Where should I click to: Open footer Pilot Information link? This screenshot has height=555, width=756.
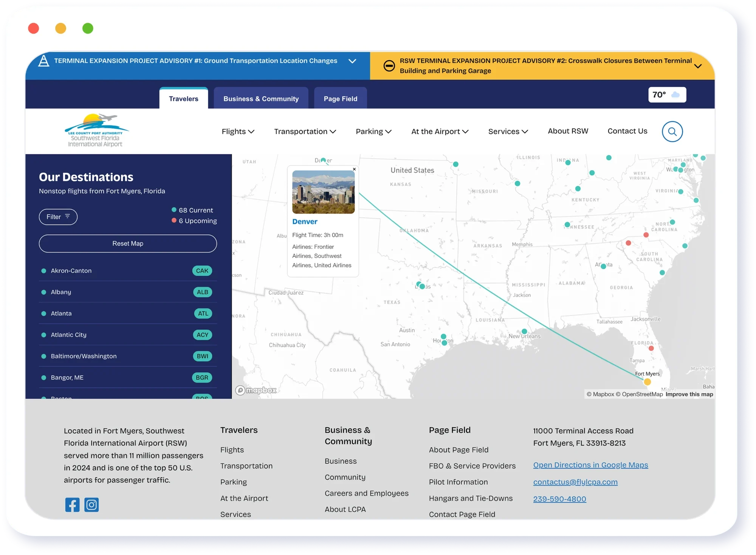458,482
